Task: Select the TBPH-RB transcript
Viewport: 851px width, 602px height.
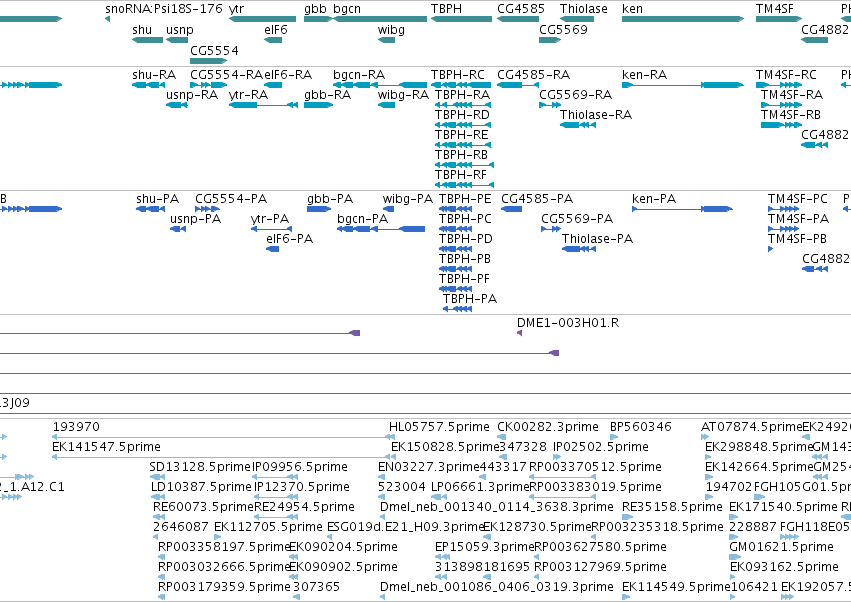Action: coord(464,164)
